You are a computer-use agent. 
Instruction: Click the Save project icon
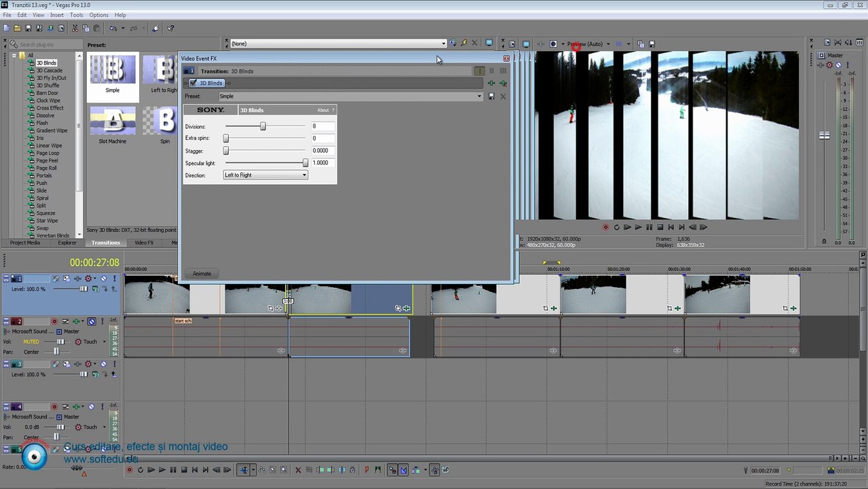tap(29, 28)
